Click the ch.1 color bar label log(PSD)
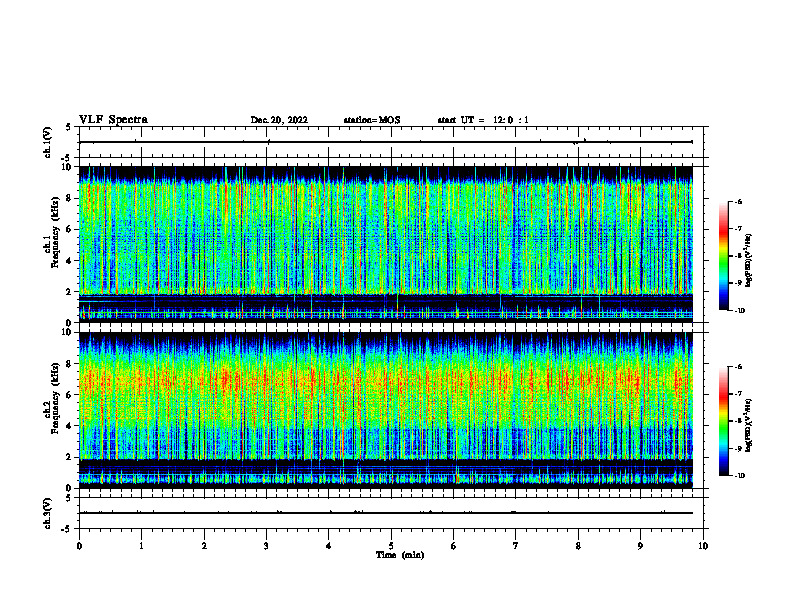Image resolution: width=792 pixels, height=612 pixels. (x=749, y=261)
